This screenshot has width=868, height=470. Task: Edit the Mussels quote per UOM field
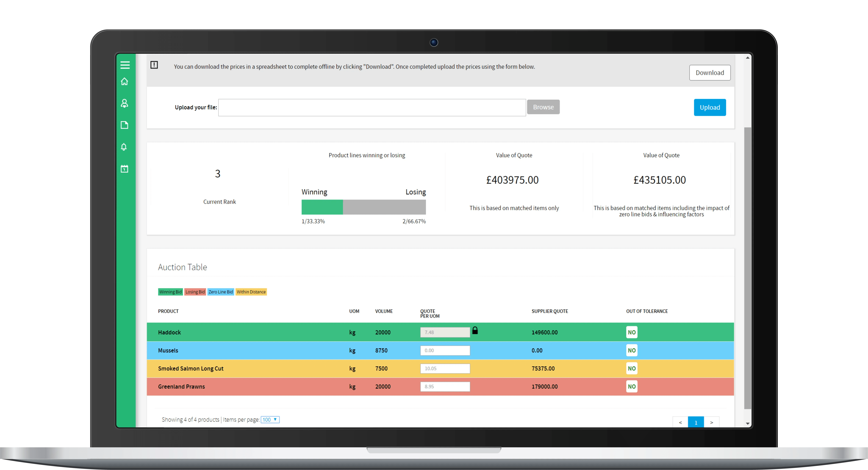[445, 350]
